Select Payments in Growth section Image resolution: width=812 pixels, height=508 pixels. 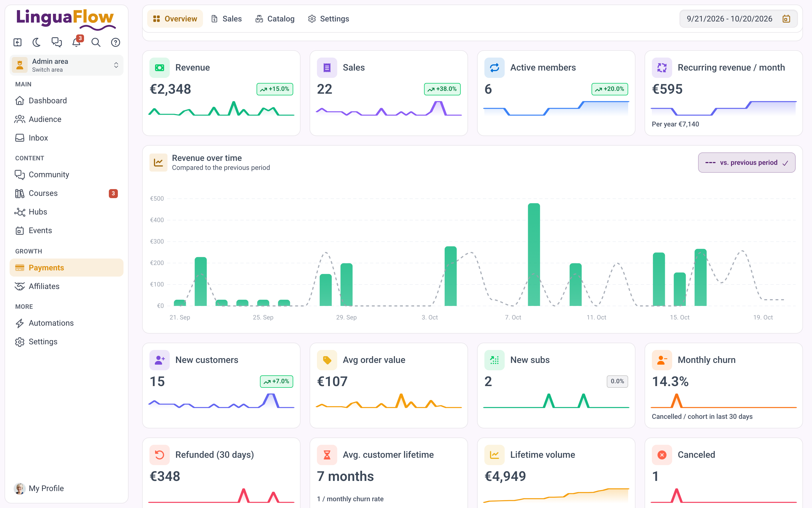click(x=67, y=268)
